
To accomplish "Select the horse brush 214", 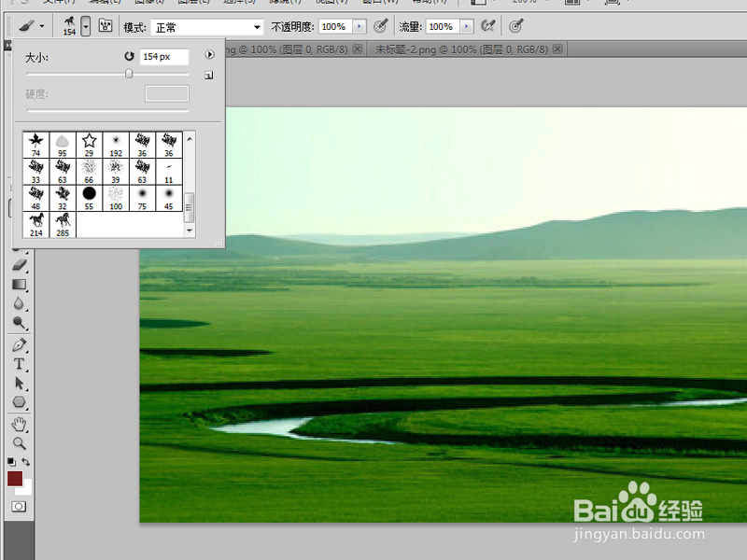I will pos(35,225).
